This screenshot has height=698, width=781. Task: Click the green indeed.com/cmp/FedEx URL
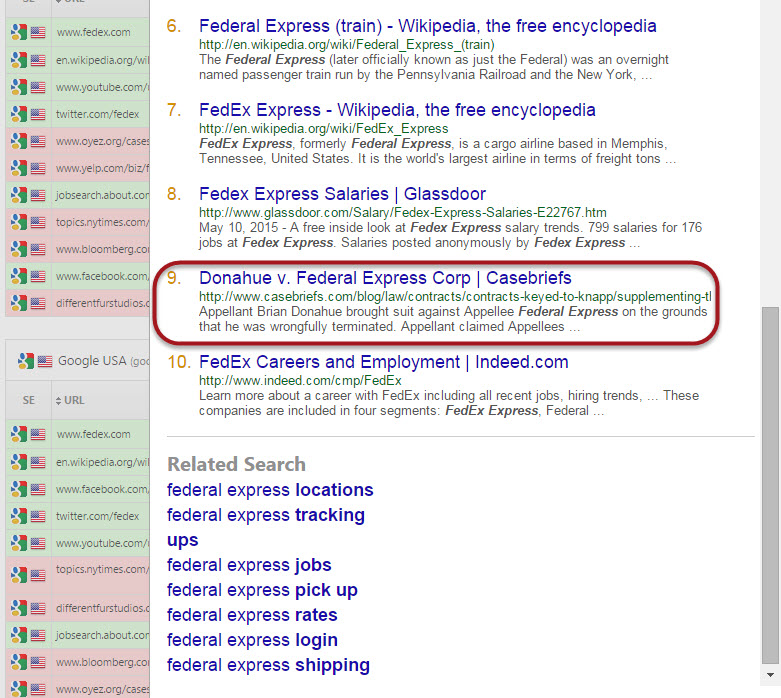300,381
